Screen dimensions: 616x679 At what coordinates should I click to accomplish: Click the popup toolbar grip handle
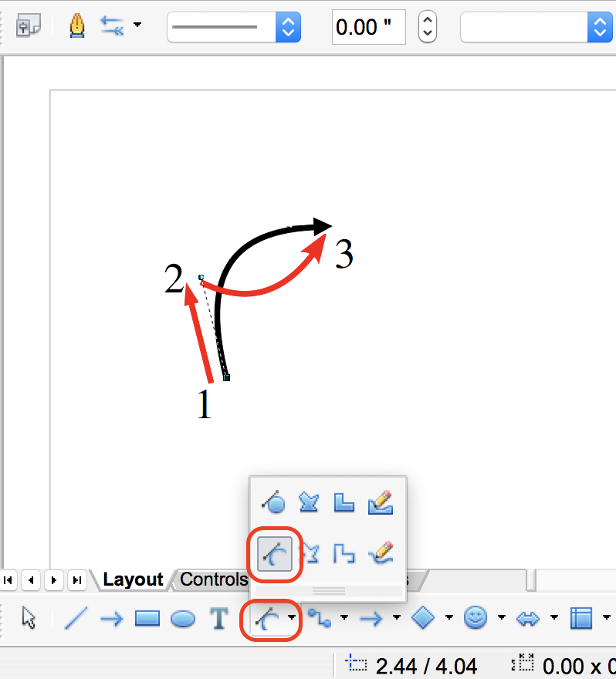click(329, 591)
